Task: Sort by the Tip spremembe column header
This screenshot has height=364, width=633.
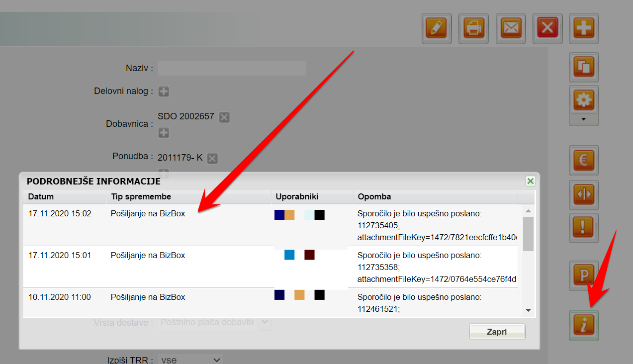Action: click(189, 196)
